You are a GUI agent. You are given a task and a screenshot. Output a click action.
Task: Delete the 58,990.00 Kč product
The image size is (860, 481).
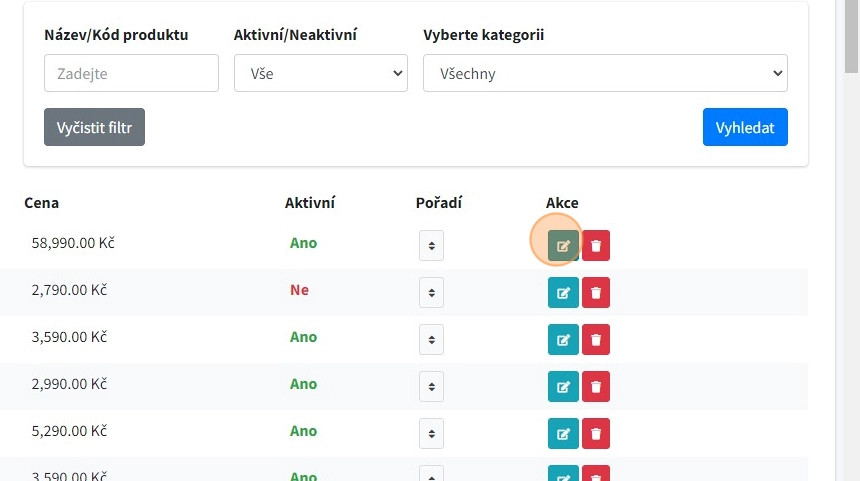pyautogui.click(x=596, y=245)
